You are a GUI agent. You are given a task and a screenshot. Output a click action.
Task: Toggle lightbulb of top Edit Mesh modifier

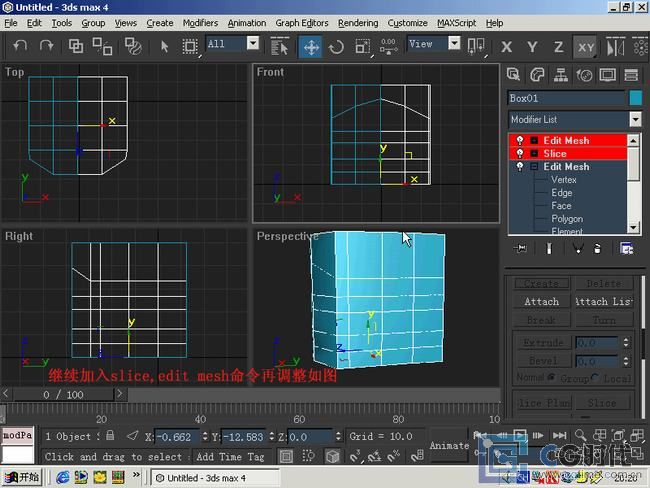[x=520, y=140]
